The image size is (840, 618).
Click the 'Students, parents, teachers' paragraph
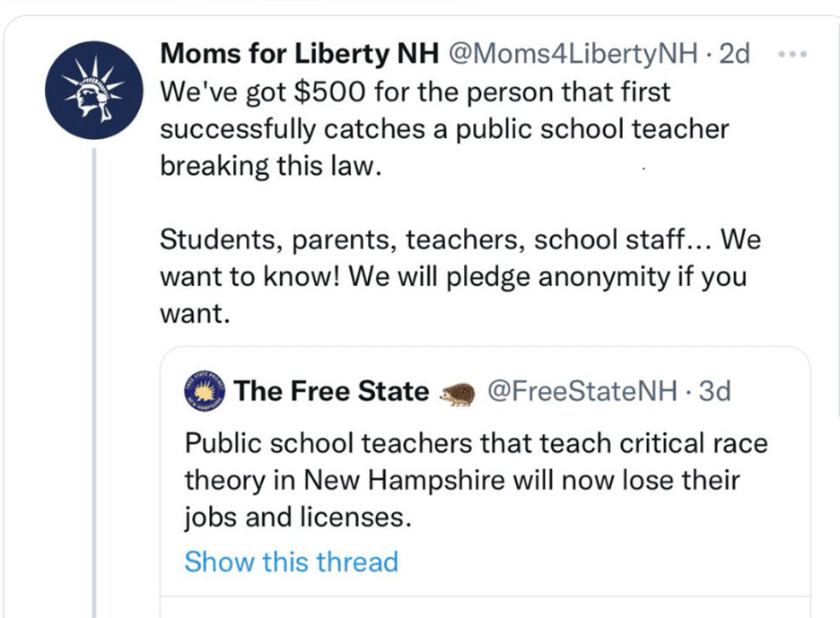click(x=453, y=277)
